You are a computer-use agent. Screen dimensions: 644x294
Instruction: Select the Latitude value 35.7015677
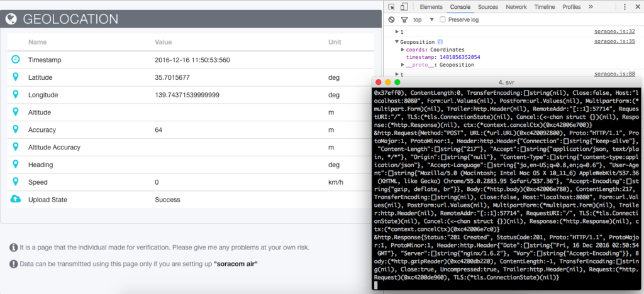[x=172, y=77]
